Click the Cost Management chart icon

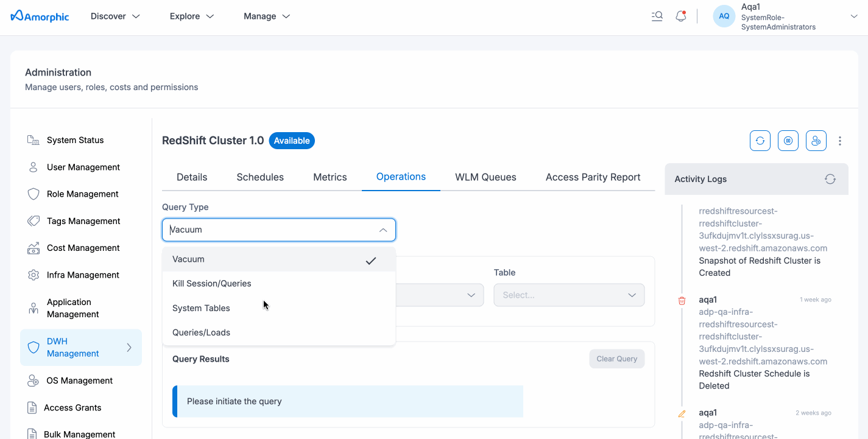coord(34,248)
